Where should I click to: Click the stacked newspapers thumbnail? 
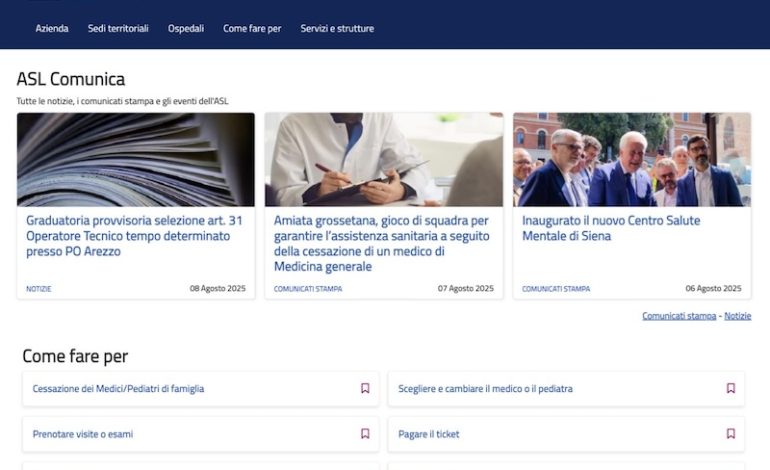pos(136,160)
